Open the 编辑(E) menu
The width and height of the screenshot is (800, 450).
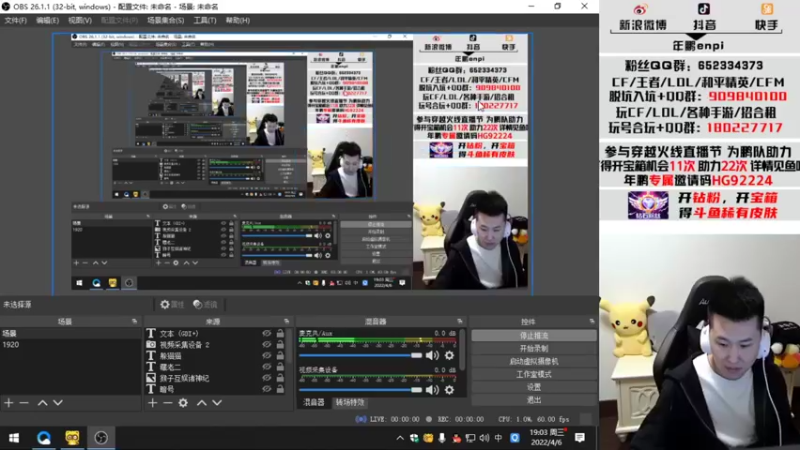(x=47, y=20)
